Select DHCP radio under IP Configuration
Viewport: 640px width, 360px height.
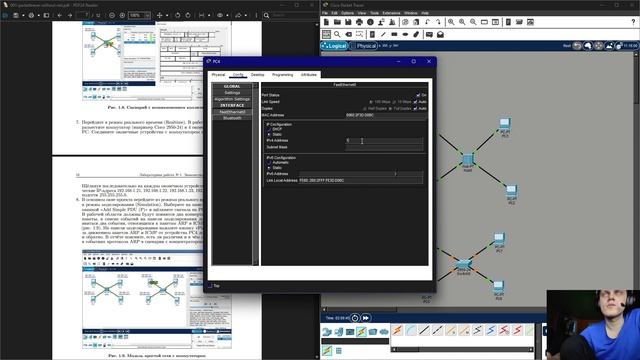[x=269, y=129]
